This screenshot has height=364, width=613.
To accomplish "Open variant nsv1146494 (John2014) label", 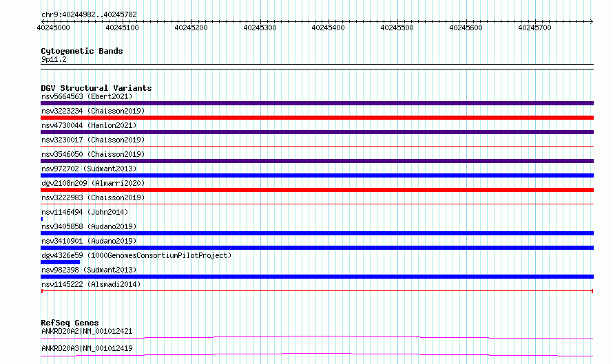I will coord(85,212).
